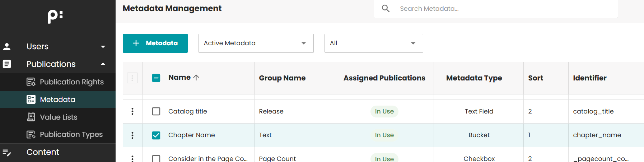Viewport: 644px width, 162px height.
Task: Go to Value Lists page
Action: [58, 117]
